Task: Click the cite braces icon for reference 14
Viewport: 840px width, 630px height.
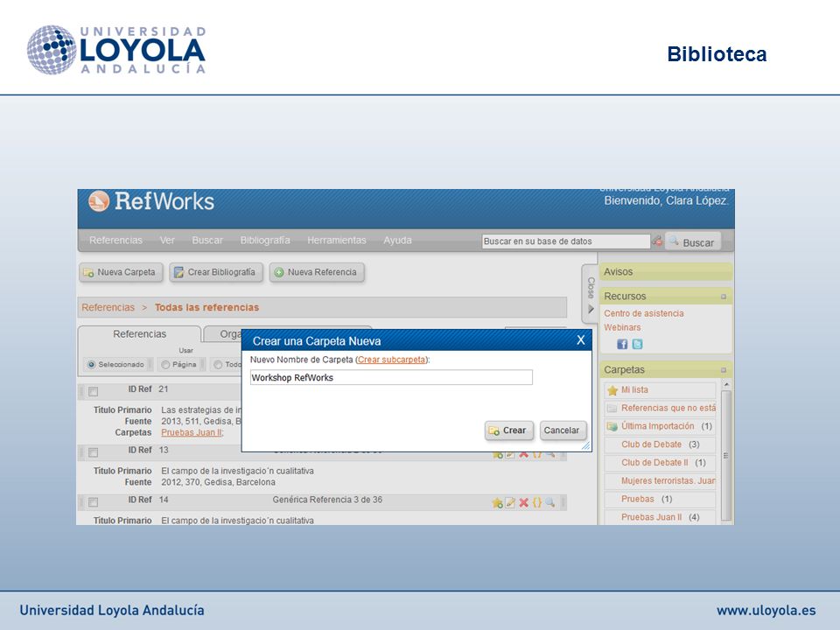Action: [536, 502]
